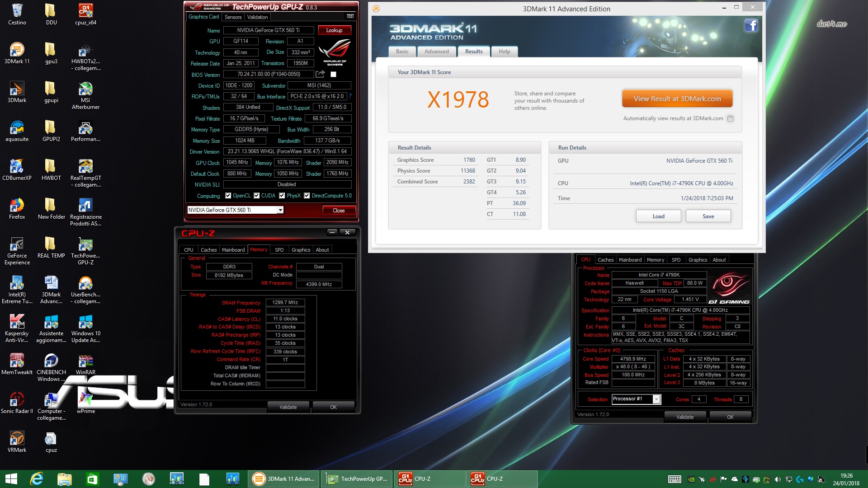Open Mainboard tab in GI Gaming CPU-Z window

tap(630, 260)
